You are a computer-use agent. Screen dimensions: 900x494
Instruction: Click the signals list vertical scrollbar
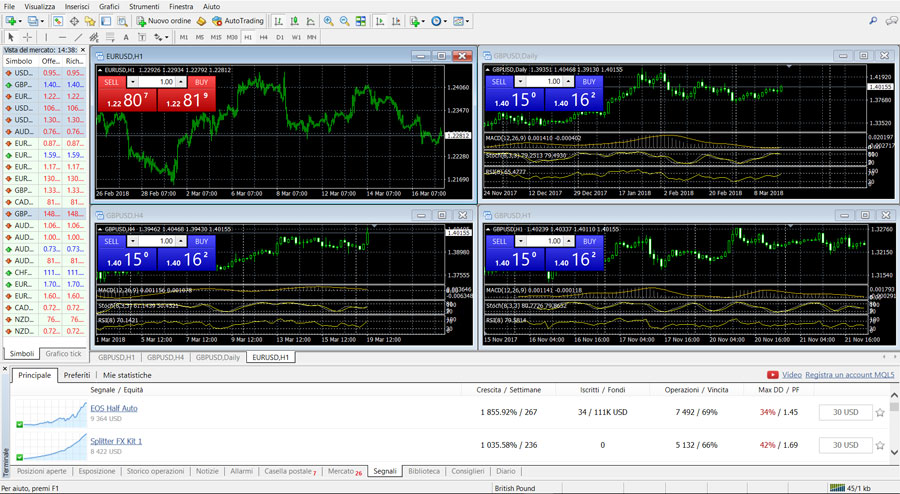click(x=894, y=425)
